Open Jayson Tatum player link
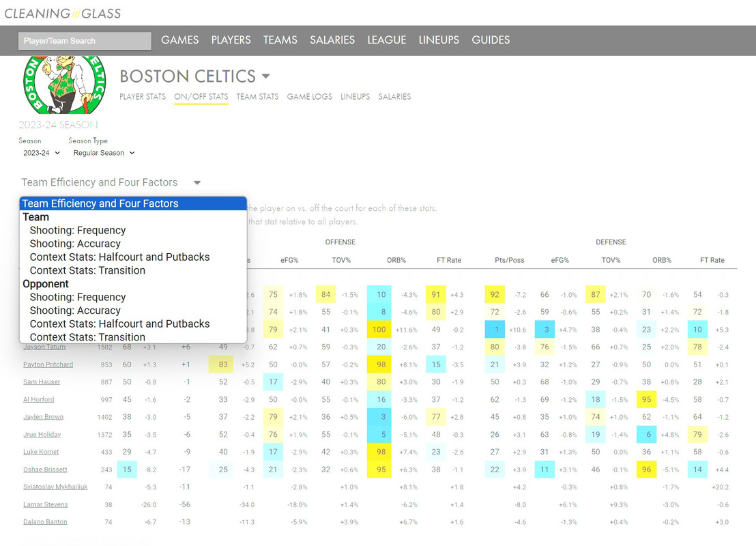 point(44,347)
